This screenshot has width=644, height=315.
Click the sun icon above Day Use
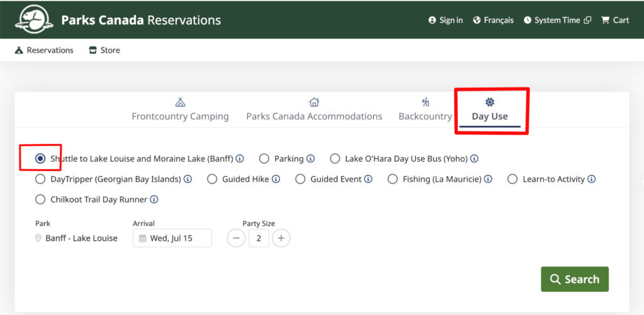tap(489, 102)
